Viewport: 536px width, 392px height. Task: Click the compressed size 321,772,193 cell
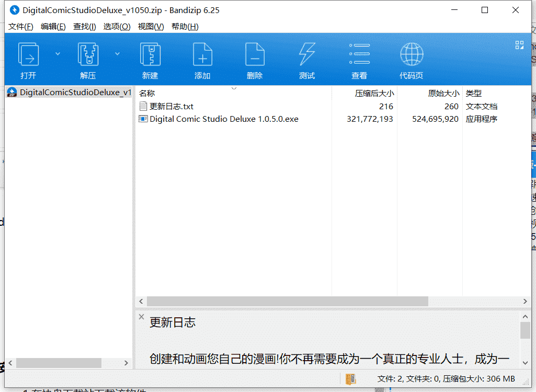coord(370,119)
